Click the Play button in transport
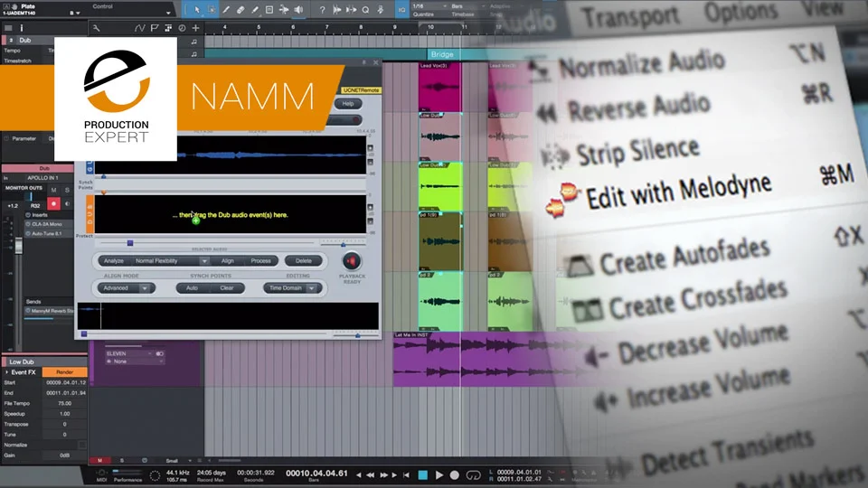868x488 pixels. click(x=439, y=474)
